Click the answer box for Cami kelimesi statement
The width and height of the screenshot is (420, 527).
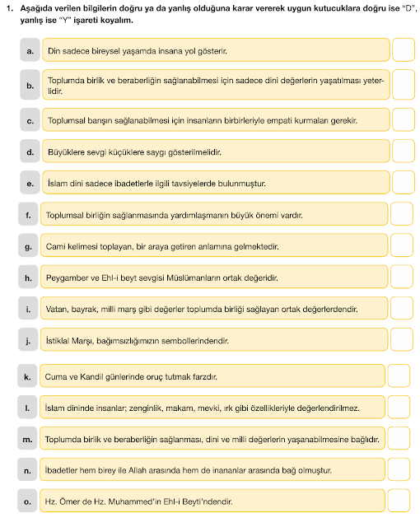(402, 245)
